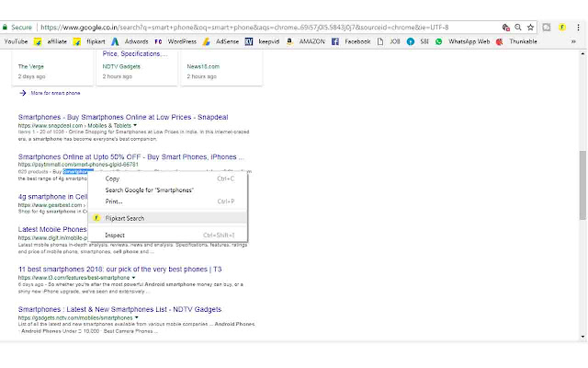Open the YouTube bookmark
Screen dimensions: 588x368
(16, 41)
